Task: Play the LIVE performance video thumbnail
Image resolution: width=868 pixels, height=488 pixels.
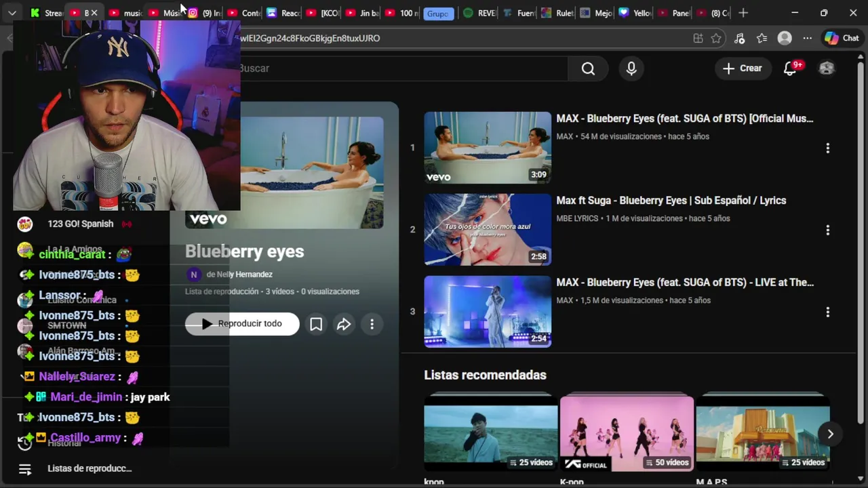Action: click(x=488, y=312)
